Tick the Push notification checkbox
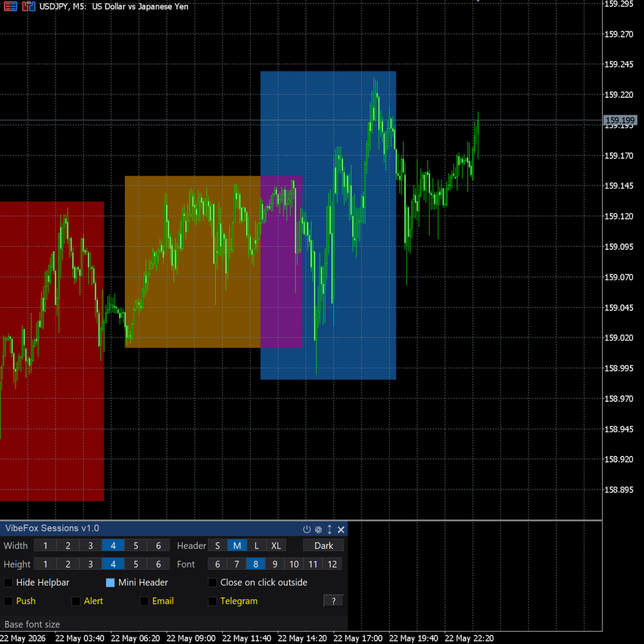This screenshot has width=644, height=644. (8, 601)
